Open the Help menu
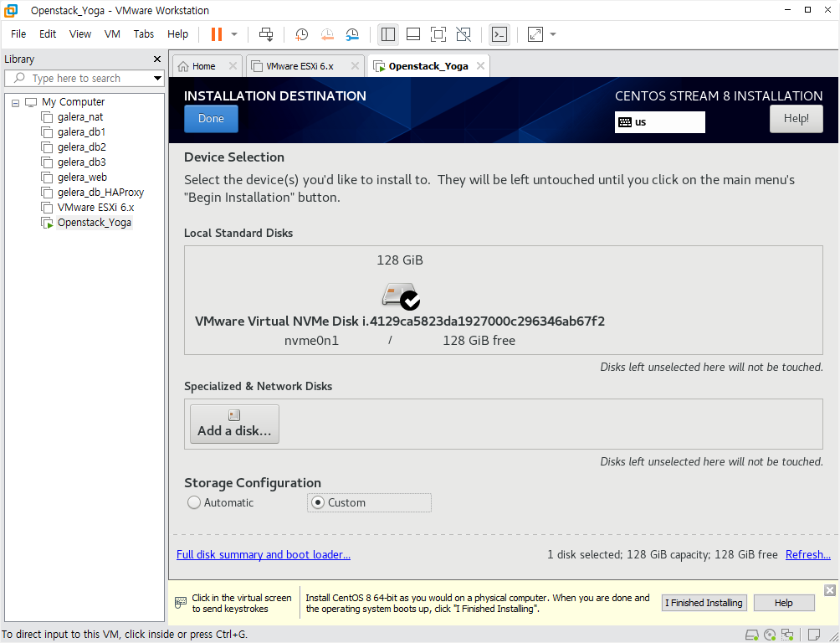The height and width of the screenshot is (643, 840). coord(177,33)
